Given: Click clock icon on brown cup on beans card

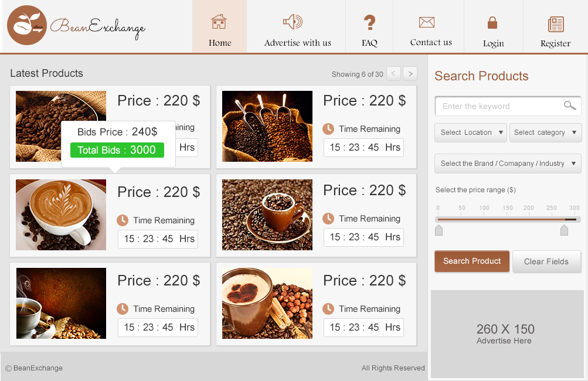Looking at the screenshot, I should 328,219.
